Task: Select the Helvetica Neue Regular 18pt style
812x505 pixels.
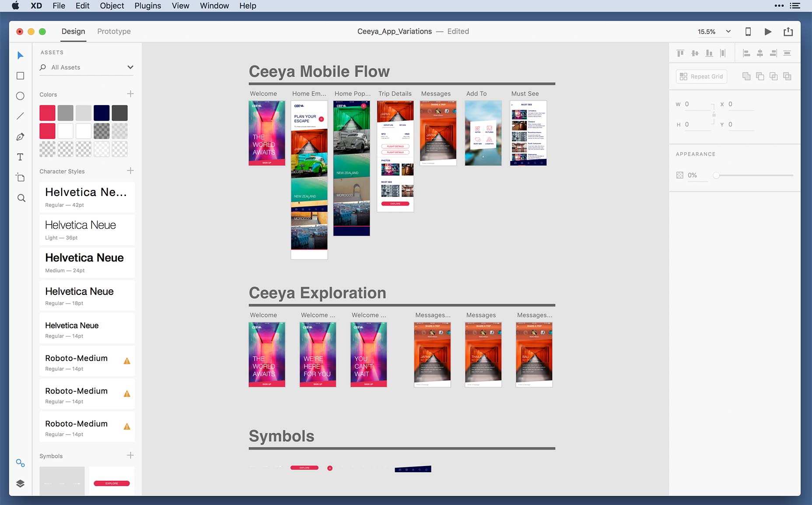Action: click(x=87, y=295)
